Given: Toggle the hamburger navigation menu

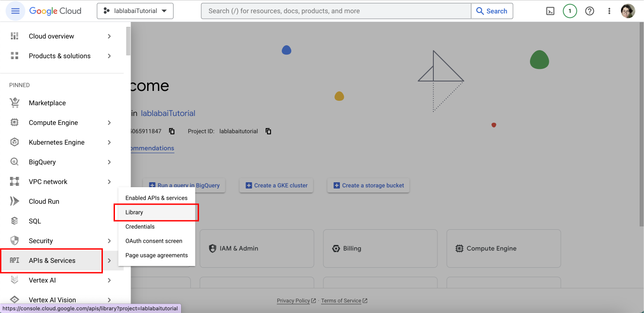Looking at the screenshot, I should tap(15, 11).
